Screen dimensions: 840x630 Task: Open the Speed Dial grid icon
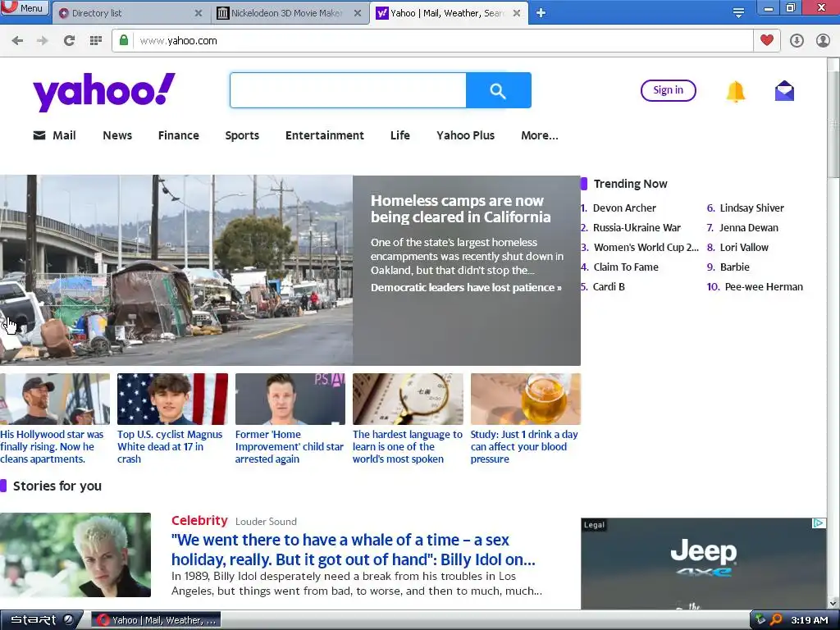click(x=96, y=41)
